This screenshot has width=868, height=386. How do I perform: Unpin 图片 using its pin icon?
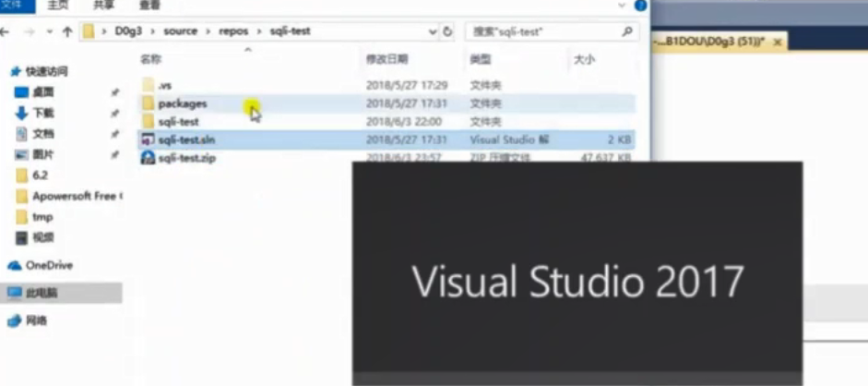point(114,154)
